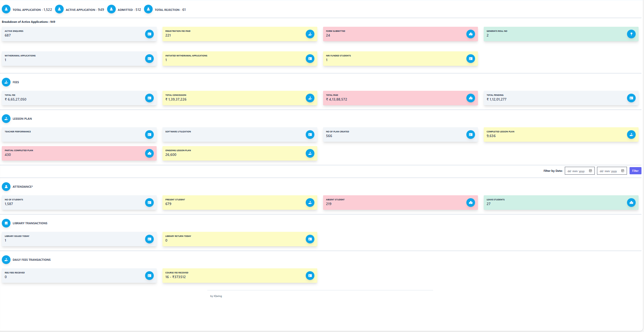The image size is (644, 332).
Task: Click the Teacher Performance report icon
Action: [149, 135]
